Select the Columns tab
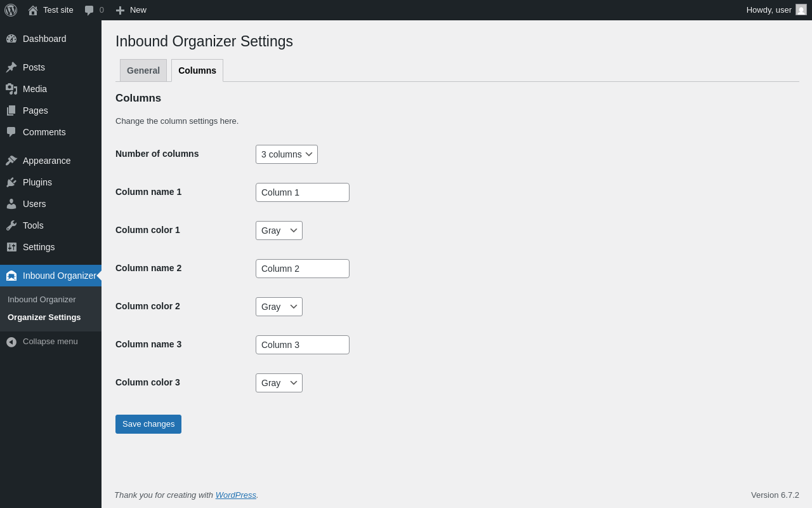Screen dimensions: 812x508 click(x=197, y=70)
